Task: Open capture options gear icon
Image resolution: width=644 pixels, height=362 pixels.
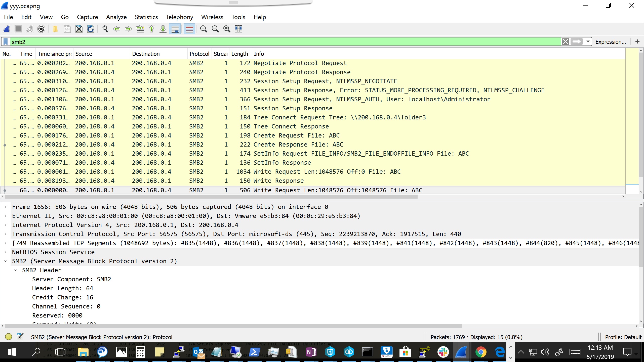Action: [x=41, y=29]
